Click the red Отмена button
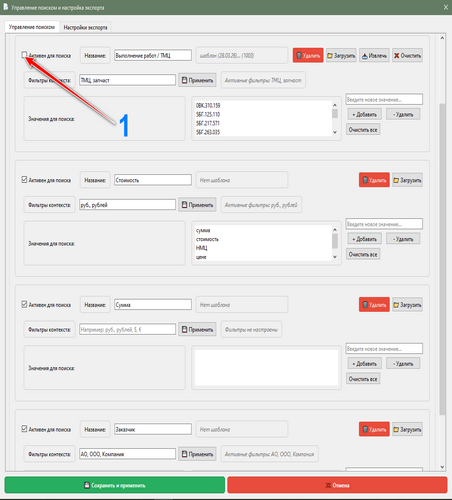 coord(337,485)
